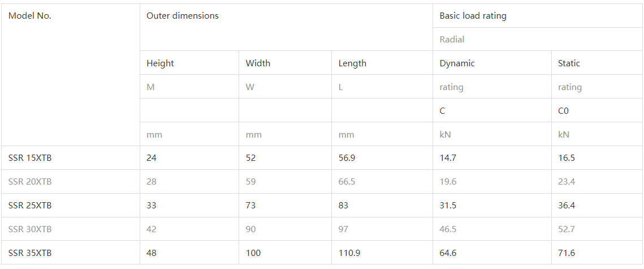The width and height of the screenshot is (644, 269).
Task: Select the Width column header
Action: click(x=258, y=63)
